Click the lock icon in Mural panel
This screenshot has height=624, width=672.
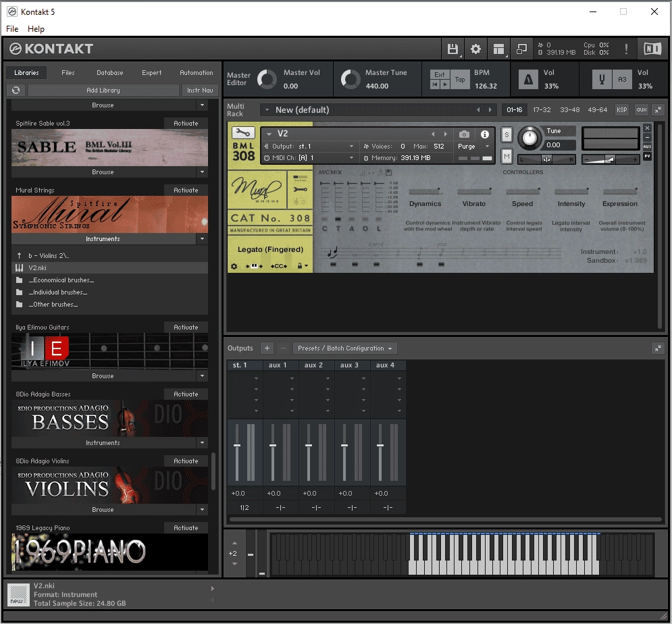click(x=300, y=266)
